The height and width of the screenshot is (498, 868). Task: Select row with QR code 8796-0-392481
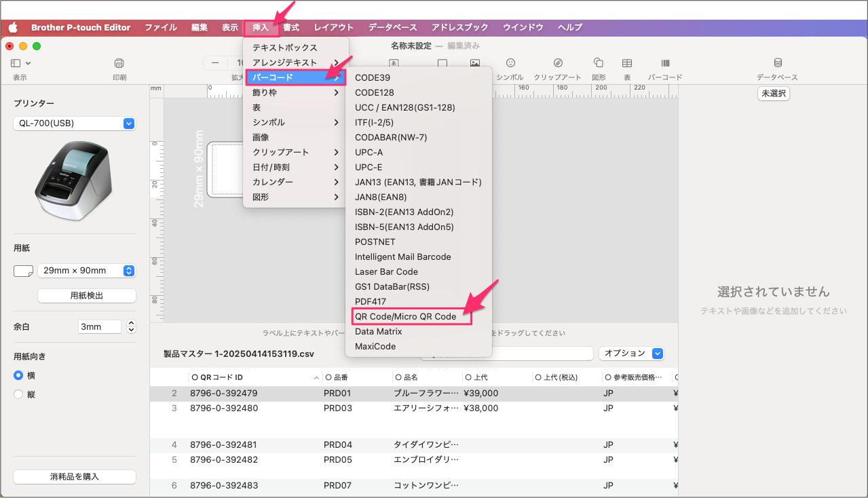pos(414,445)
